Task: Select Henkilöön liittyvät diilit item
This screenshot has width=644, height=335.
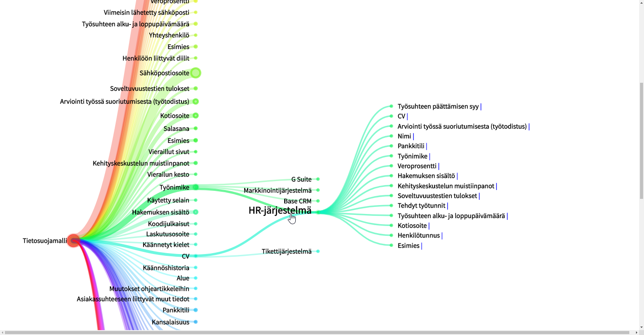Action: click(156, 58)
